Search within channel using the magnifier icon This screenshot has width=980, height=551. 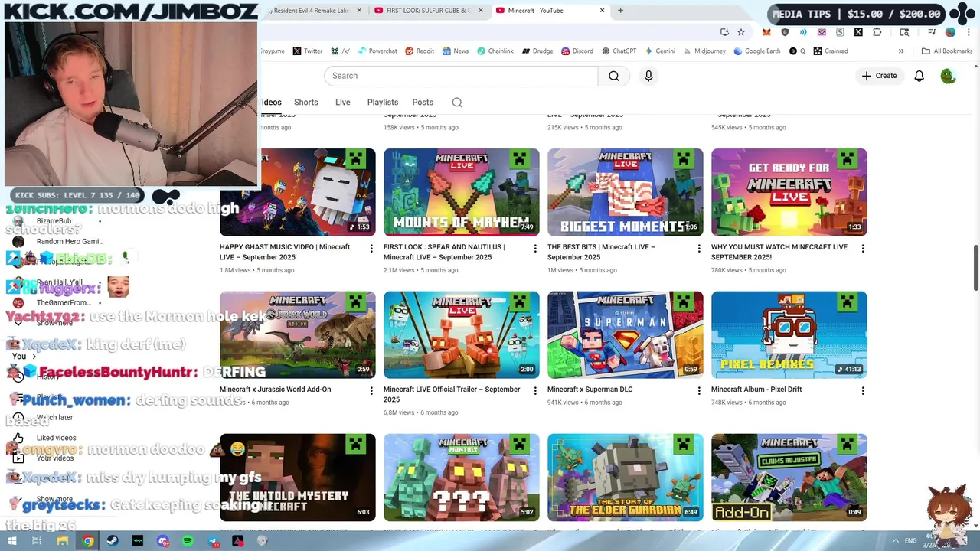point(457,103)
